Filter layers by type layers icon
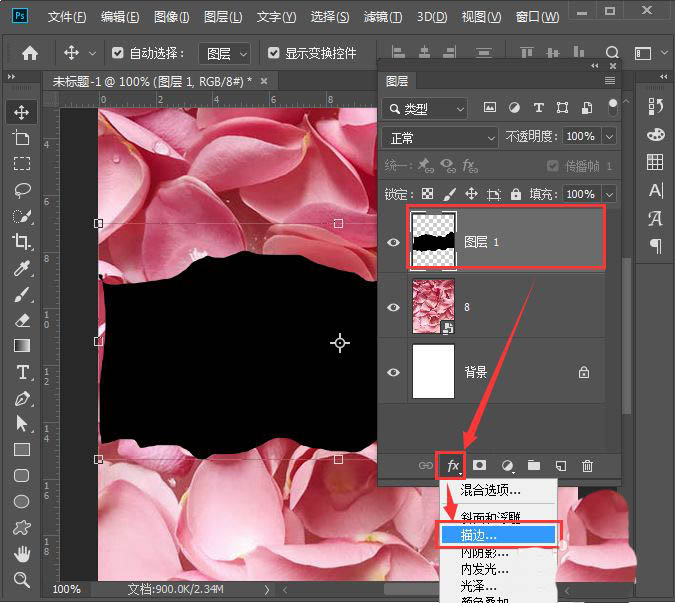Image resolution: width=675 pixels, height=603 pixels. [x=538, y=108]
